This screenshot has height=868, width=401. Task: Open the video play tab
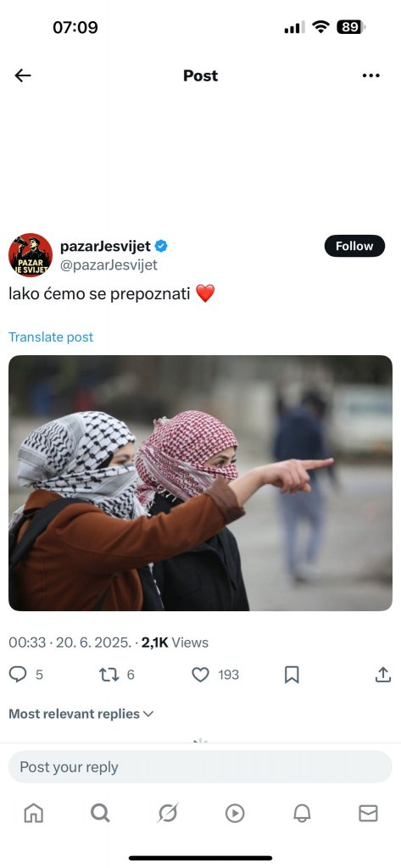(234, 813)
